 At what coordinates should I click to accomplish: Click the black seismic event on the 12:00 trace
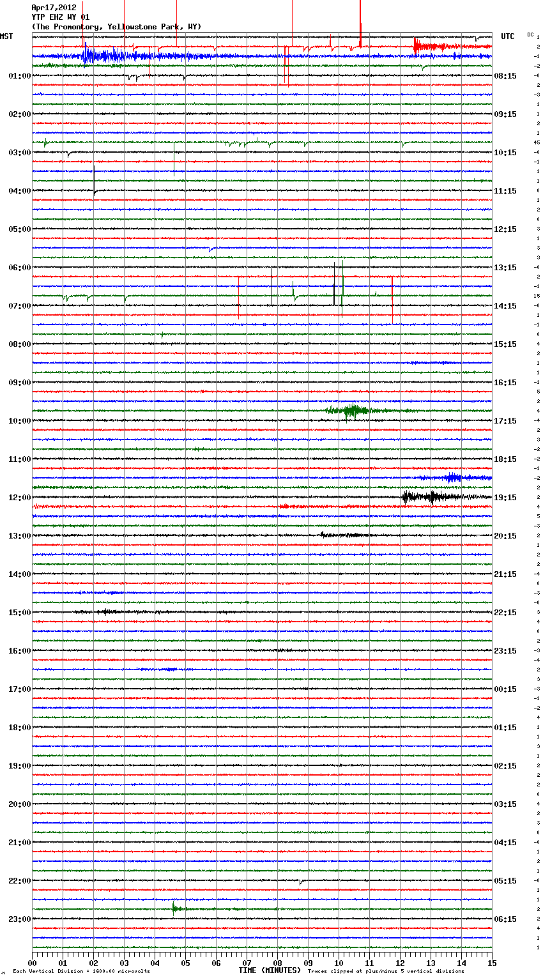click(x=431, y=497)
